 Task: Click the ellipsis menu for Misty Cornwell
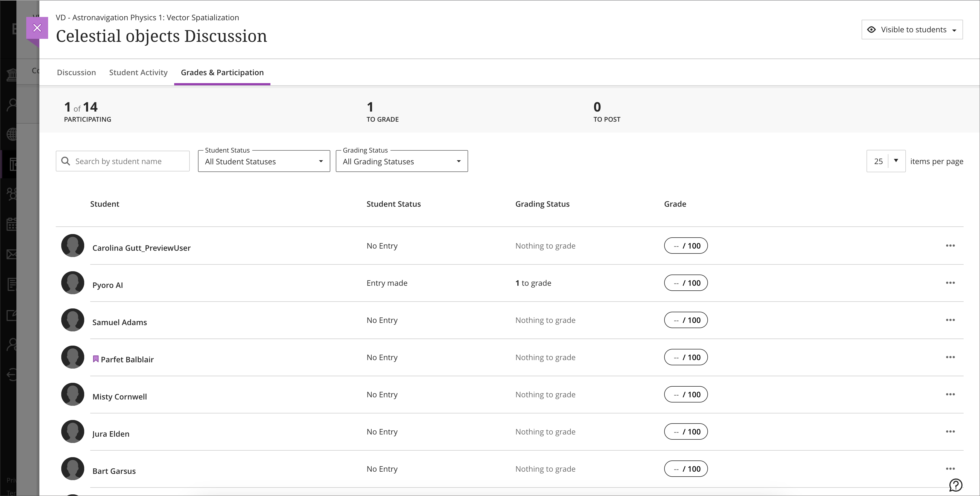click(x=950, y=395)
